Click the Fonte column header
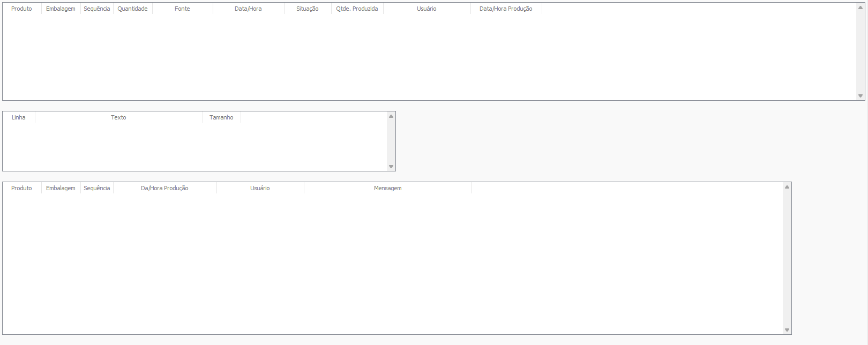Image resolution: width=868 pixels, height=345 pixels. click(x=182, y=9)
